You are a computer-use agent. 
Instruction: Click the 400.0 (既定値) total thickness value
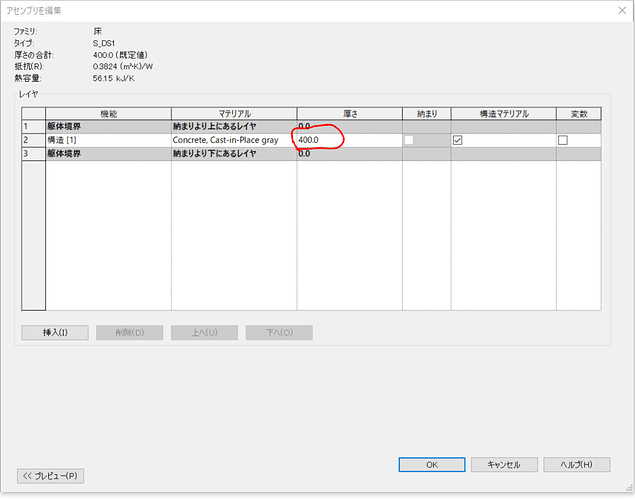[x=120, y=55]
